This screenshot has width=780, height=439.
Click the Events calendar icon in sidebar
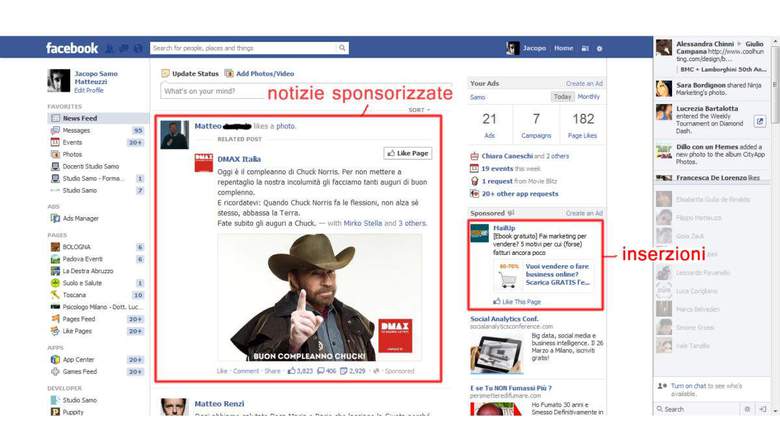[55, 142]
